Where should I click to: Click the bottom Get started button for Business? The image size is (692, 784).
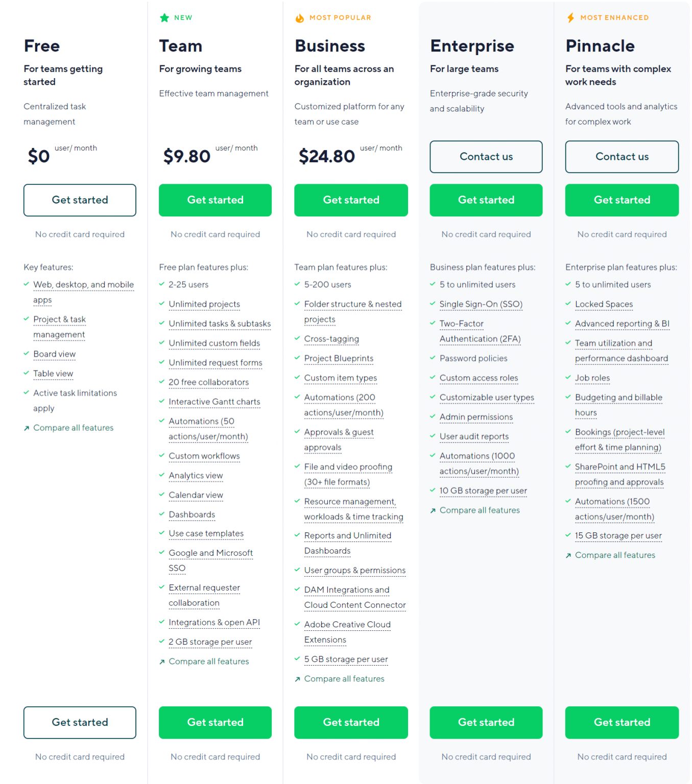351,722
